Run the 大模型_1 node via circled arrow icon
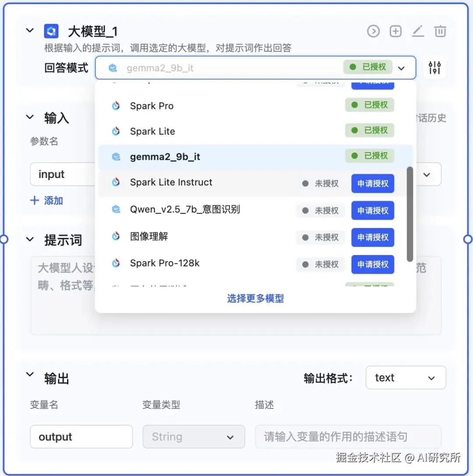This screenshot has width=473, height=476. (x=373, y=31)
